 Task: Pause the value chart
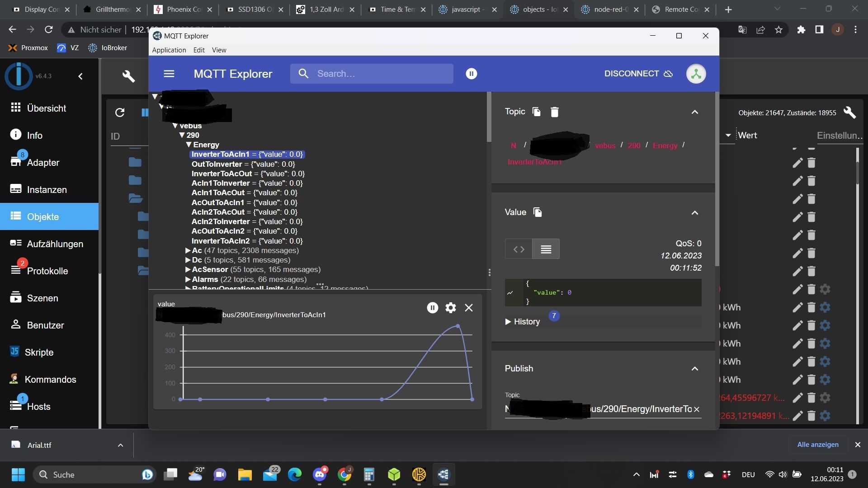432,308
